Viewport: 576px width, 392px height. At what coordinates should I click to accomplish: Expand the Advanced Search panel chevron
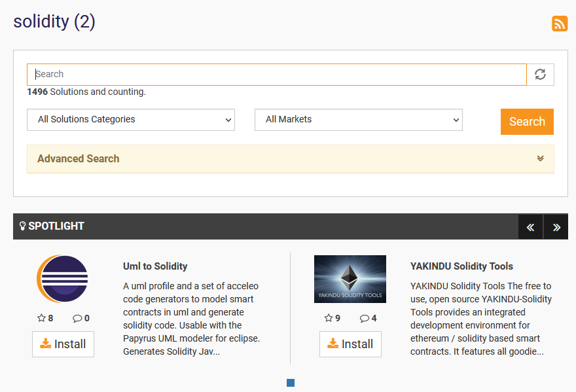pos(540,158)
